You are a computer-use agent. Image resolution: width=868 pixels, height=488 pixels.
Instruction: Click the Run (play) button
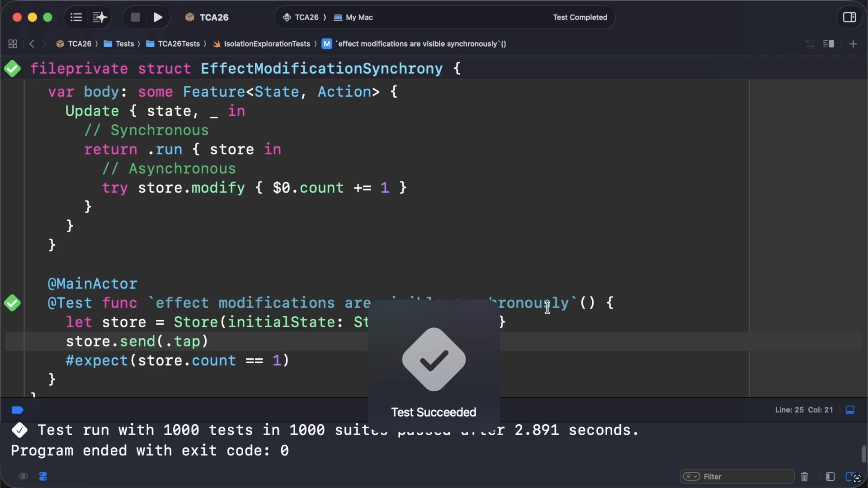[x=158, y=17]
